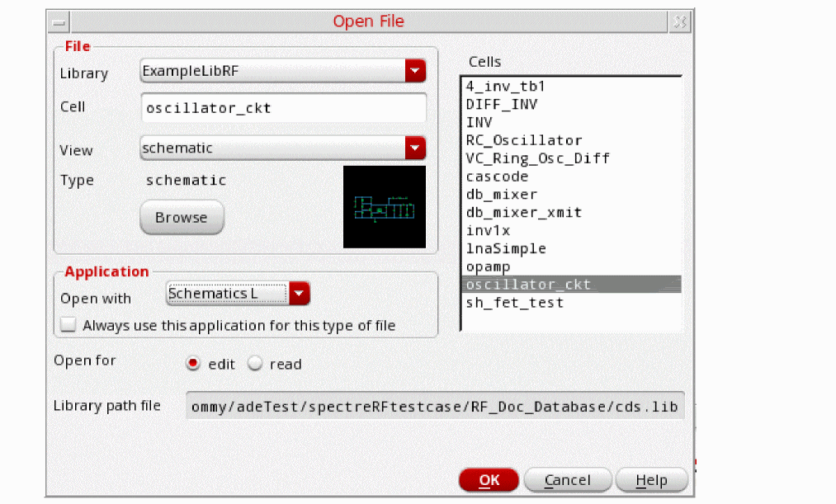Select RC_Oscillator in Cells list

pos(524,140)
